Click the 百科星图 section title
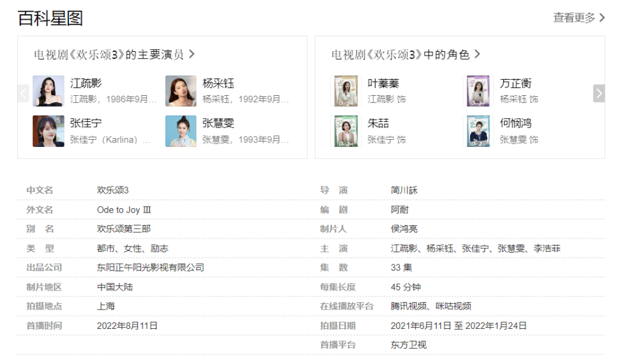Image resolution: width=617 pixels, height=364 pixels. pos(50,19)
